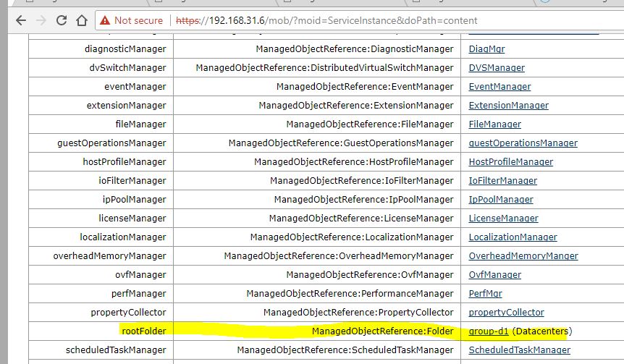Select the propertyCollector name cell

point(101,313)
